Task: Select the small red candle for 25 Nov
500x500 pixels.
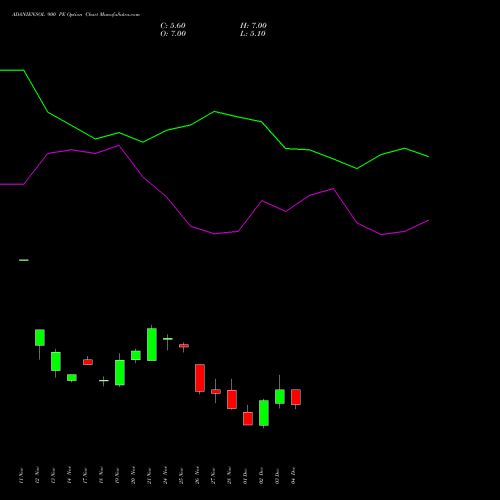Action: click(x=184, y=346)
